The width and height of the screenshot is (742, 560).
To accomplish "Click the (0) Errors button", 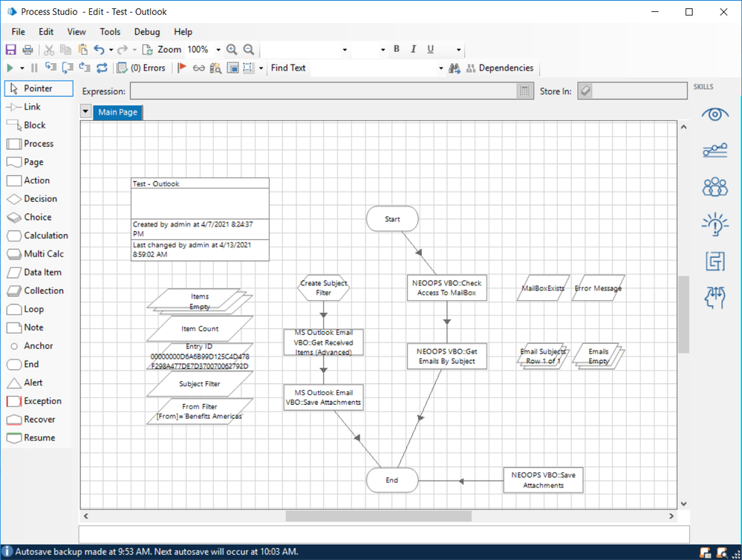I will (x=148, y=68).
